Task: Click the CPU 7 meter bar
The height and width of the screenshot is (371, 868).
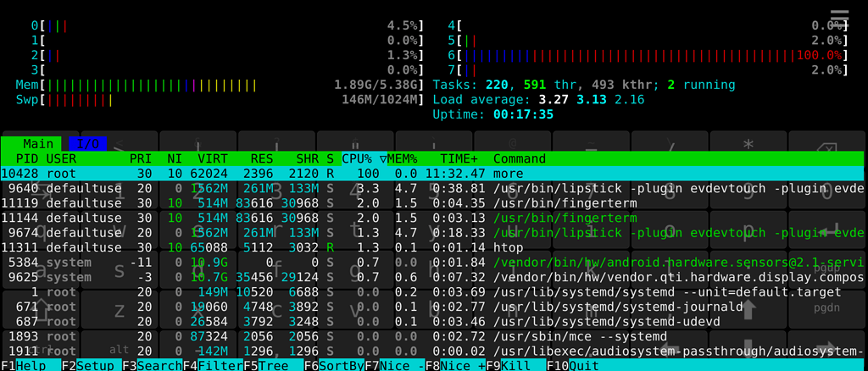Action: (648, 70)
